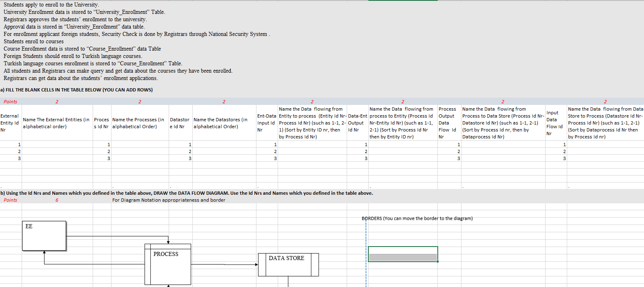Click 'Points' label in the diagram section
Screen dimensions: 644x287
pos(11,200)
